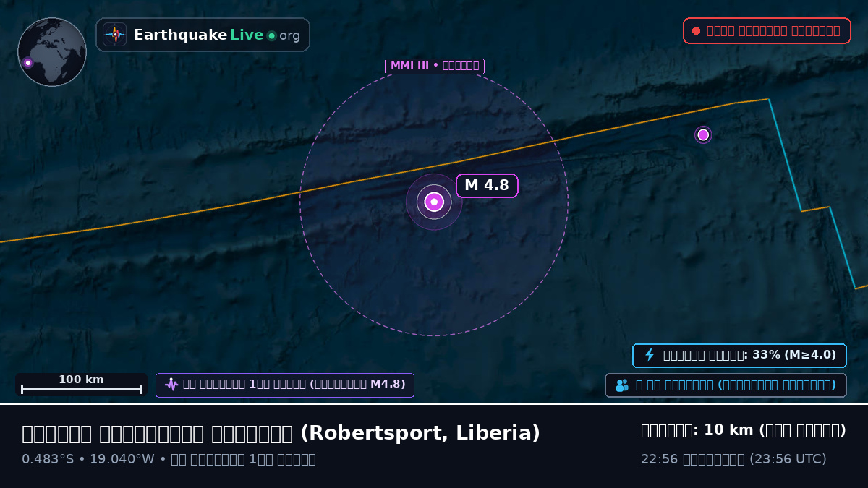Click the 100 km scale bar

point(81,385)
